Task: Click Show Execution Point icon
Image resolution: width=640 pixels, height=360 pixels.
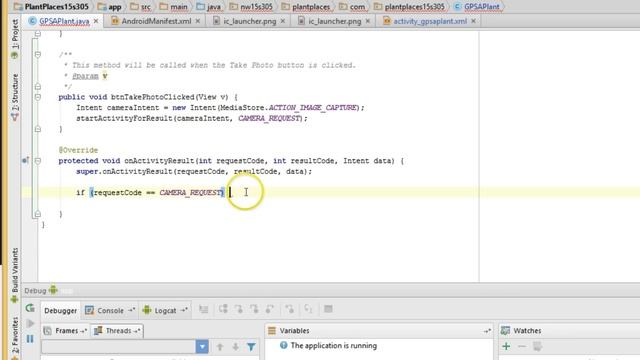Action: point(204,309)
